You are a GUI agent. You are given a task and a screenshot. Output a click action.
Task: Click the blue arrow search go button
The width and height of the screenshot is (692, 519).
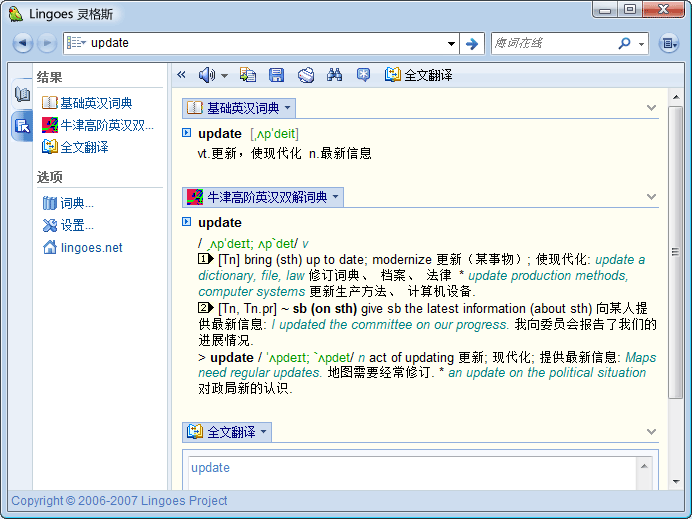coord(472,44)
